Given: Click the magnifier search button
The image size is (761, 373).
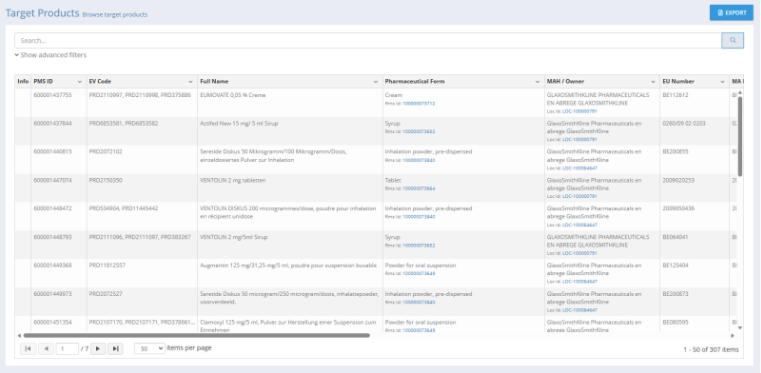Looking at the screenshot, I should (x=732, y=41).
